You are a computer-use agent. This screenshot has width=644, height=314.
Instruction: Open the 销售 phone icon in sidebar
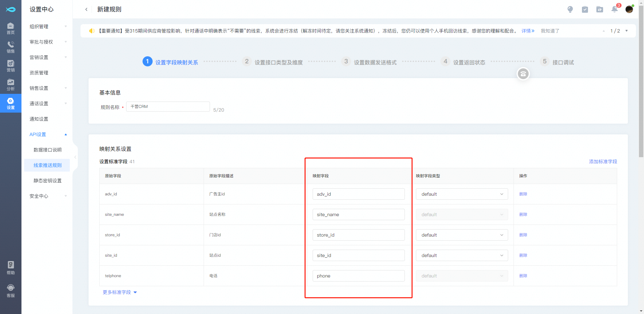[10, 47]
